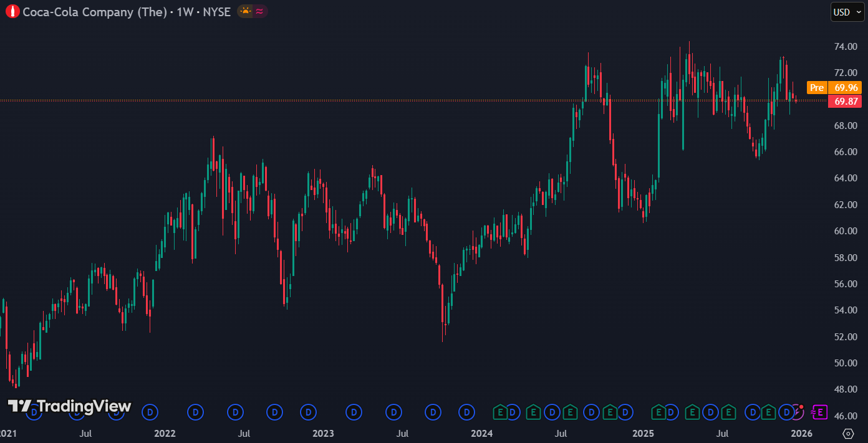Click the orange 69.96 pre-market price label

coord(846,88)
